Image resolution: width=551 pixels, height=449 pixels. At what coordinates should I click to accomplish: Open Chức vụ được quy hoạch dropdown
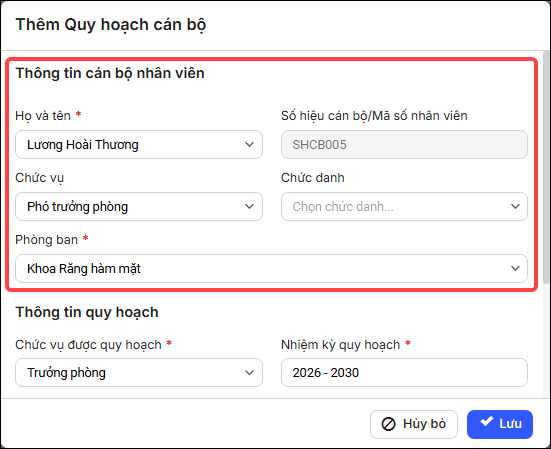tap(139, 372)
